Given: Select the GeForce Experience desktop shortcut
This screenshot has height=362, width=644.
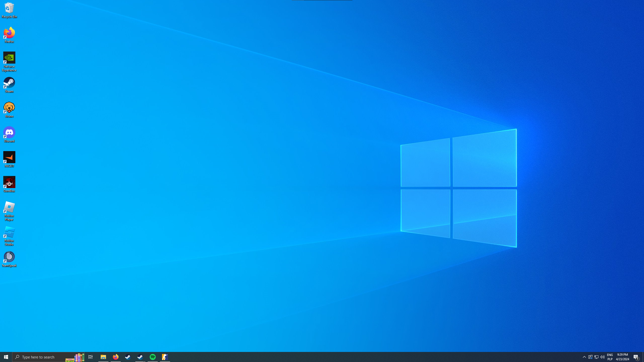Looking at the screenshot, I should point(9,61).
